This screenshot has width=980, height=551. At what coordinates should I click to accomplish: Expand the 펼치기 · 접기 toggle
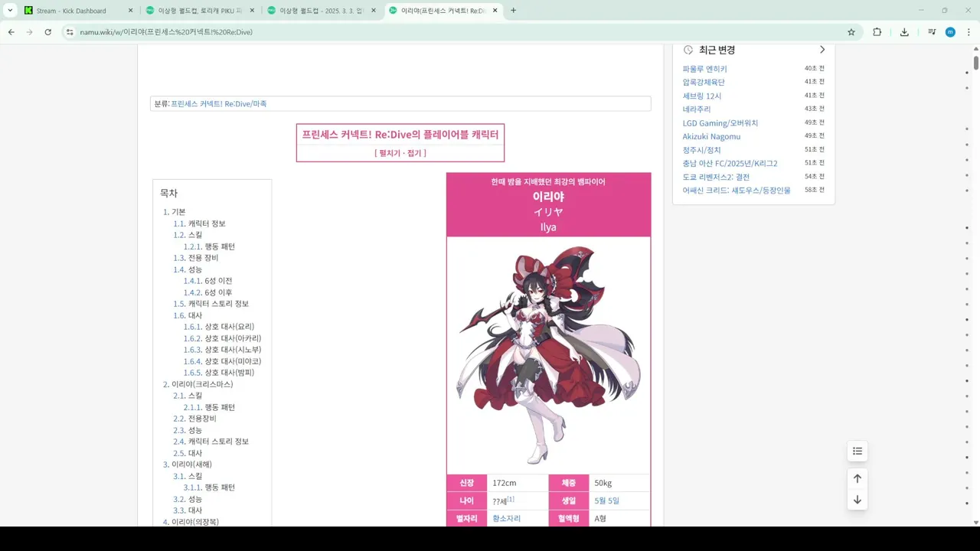(x=400, y=153)
